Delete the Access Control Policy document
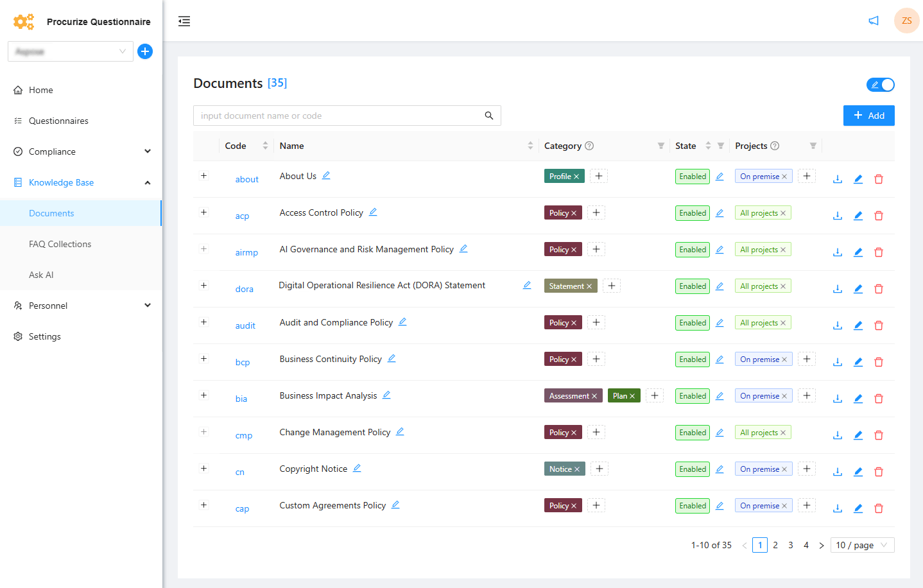This screenshot has width=923, height=588. point(879,216)
